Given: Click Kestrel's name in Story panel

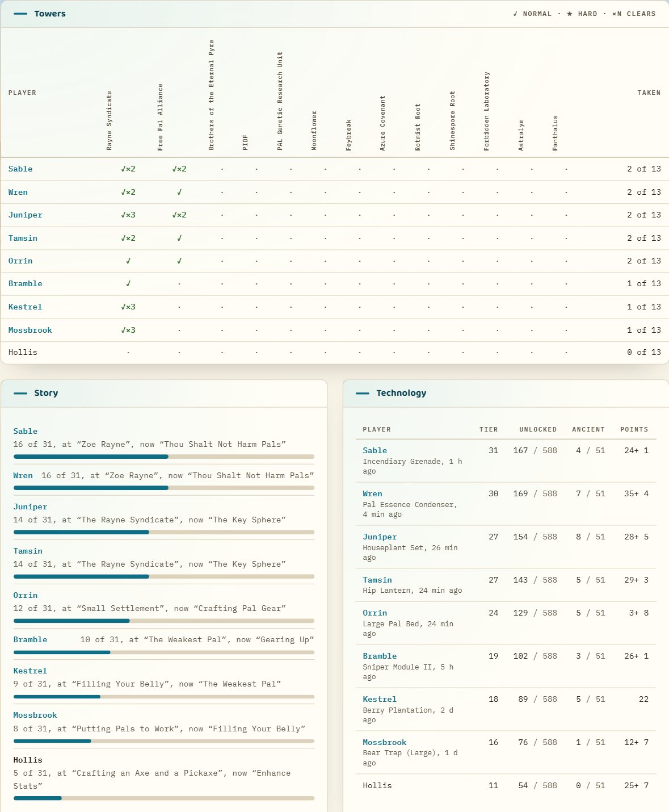Looking at the screenshot, I should click(31, 671).
